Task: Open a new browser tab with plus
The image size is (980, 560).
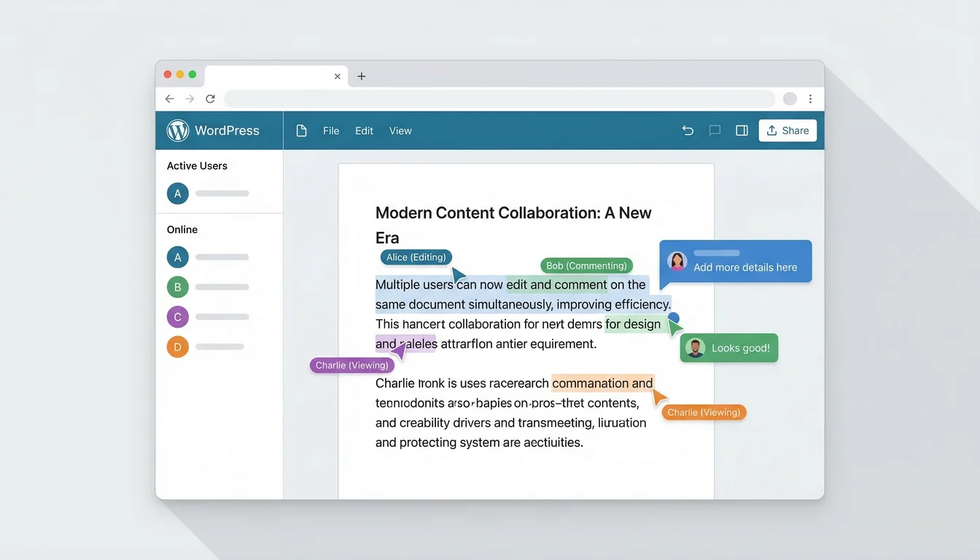Action: click(x=361, y=76)
